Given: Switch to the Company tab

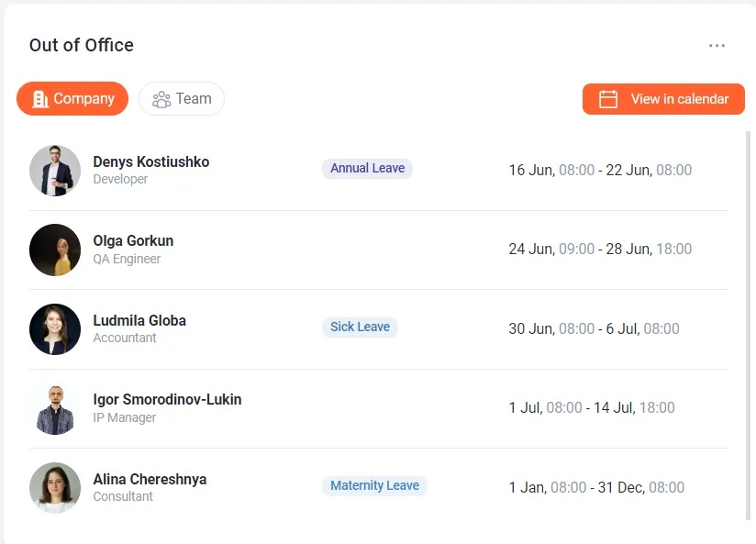Looking at the screenshot, I should pos(72,99).
